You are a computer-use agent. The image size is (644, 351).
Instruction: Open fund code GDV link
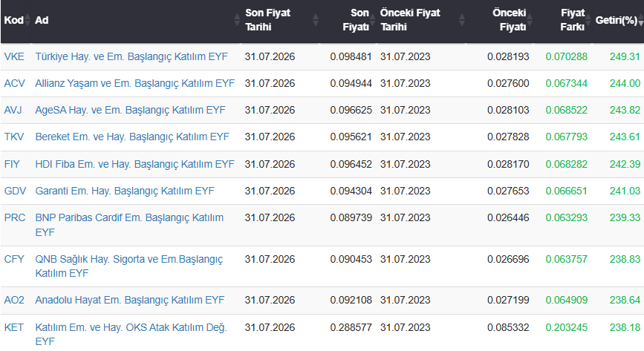coord(15,191)
